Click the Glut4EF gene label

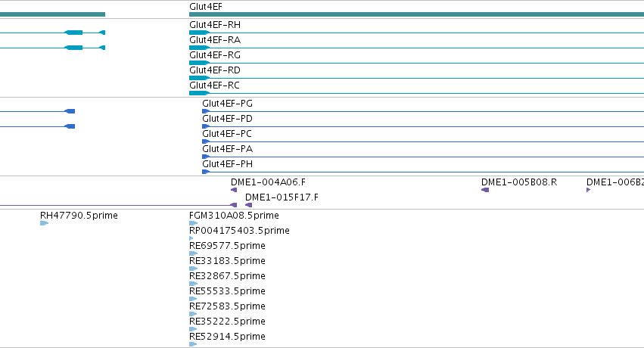coord(206,7)
